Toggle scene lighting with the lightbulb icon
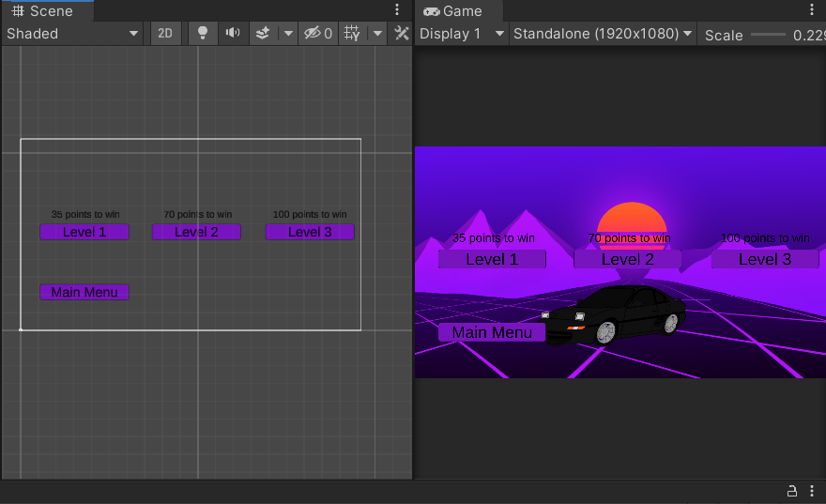 point(201,34)
